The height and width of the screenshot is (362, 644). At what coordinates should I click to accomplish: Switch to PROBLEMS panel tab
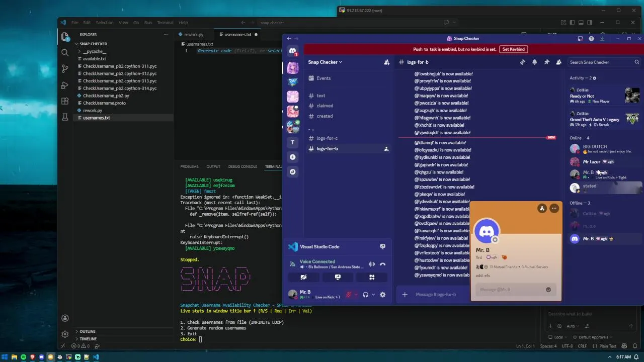[x=189, y=166]
